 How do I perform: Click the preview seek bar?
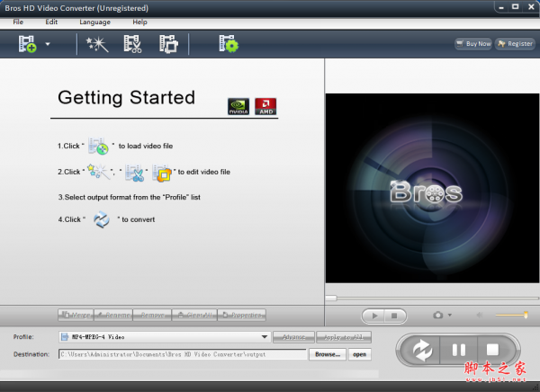432,298
